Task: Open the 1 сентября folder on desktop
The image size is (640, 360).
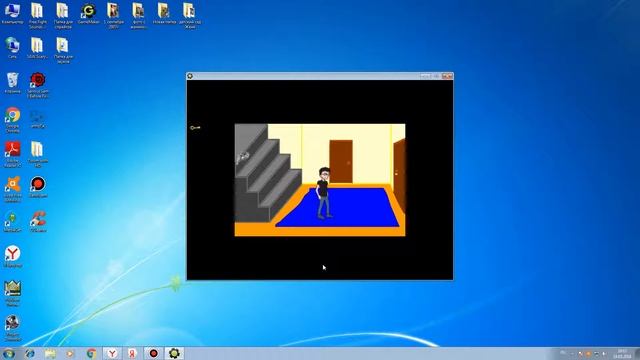Action: [113, 16]
